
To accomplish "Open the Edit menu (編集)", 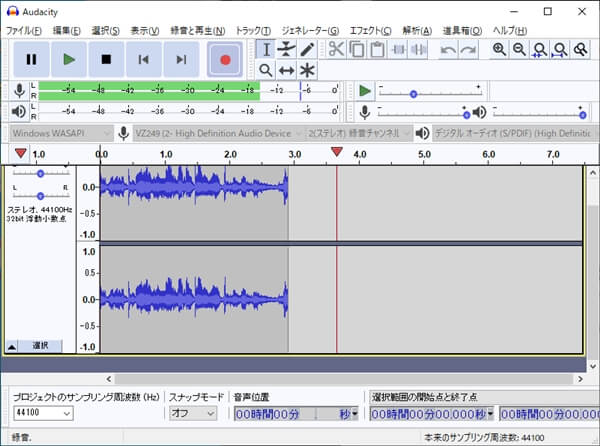I will pos(67,31).
